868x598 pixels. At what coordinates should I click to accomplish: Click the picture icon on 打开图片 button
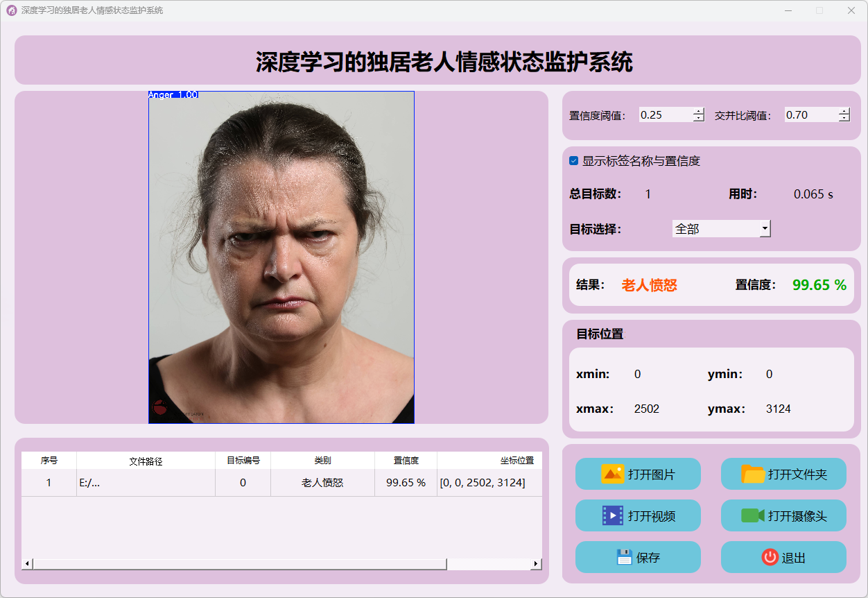point(613,474)
